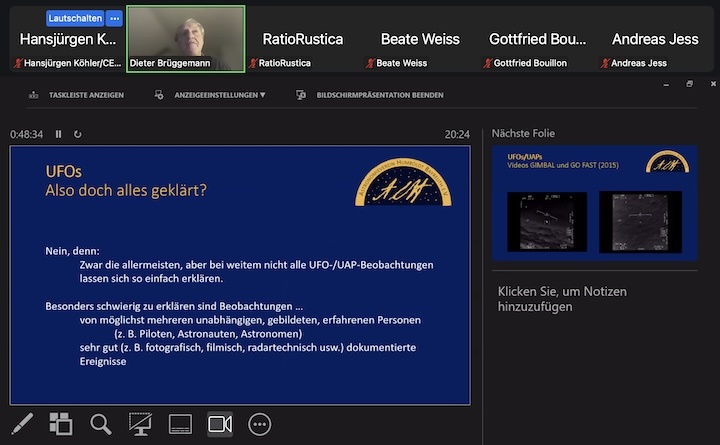The height and width of the screenshot is (445, 720).
Task: Click muted microphone icon of Andreas Jess
Action: click(x=605, y=63)
